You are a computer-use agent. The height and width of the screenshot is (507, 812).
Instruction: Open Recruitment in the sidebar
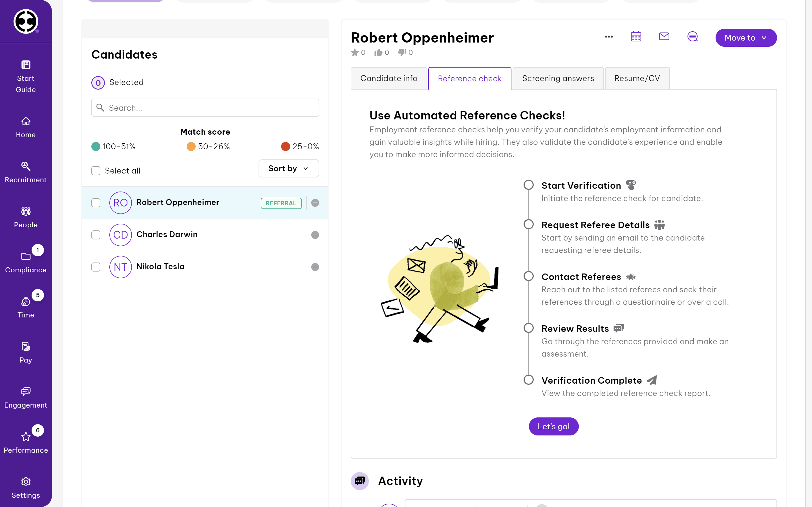click(x=26, y=172)
